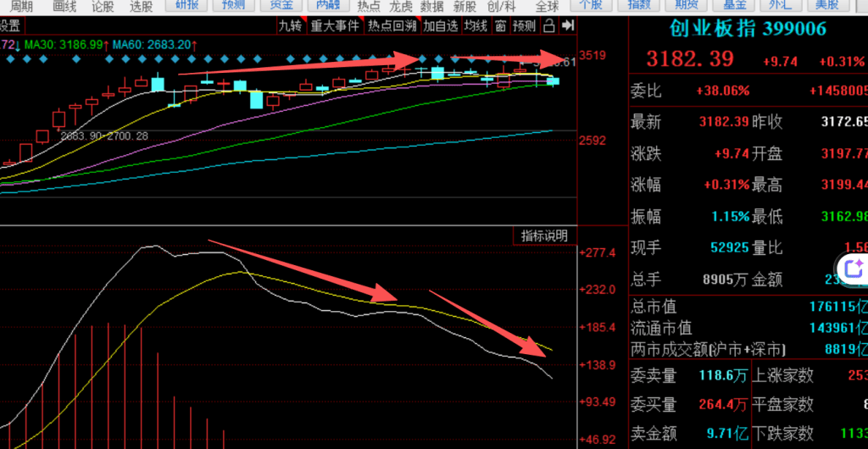Open the 画线 drawing tools menu
Viewport: 868px width, 449px height.
[x=64, y=6]
